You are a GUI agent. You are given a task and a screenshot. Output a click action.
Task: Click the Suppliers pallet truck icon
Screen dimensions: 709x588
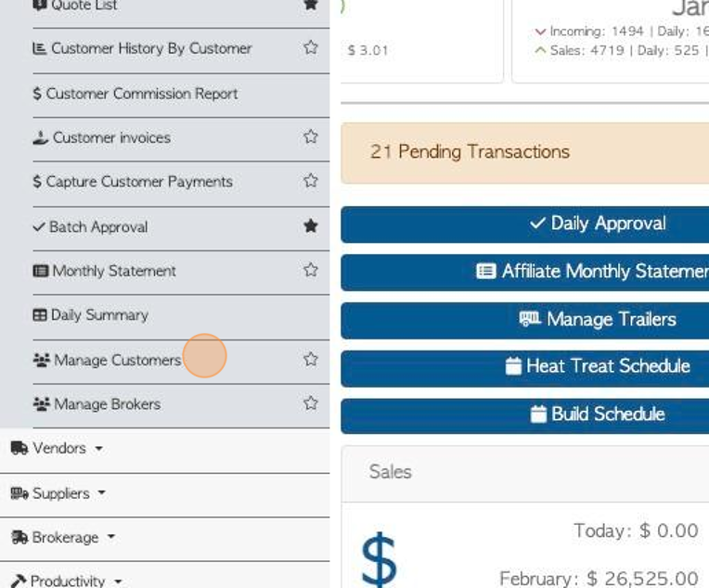(19, 493)
